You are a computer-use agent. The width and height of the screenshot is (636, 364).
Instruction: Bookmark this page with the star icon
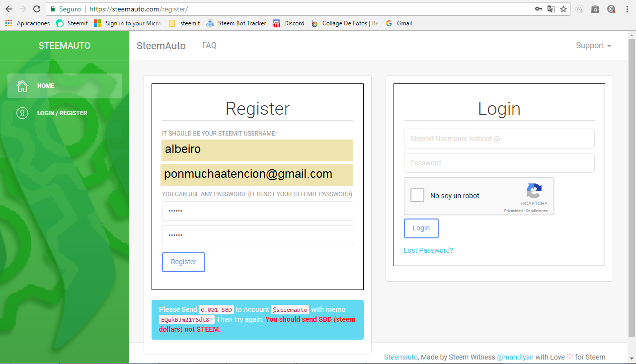[563, 9]
